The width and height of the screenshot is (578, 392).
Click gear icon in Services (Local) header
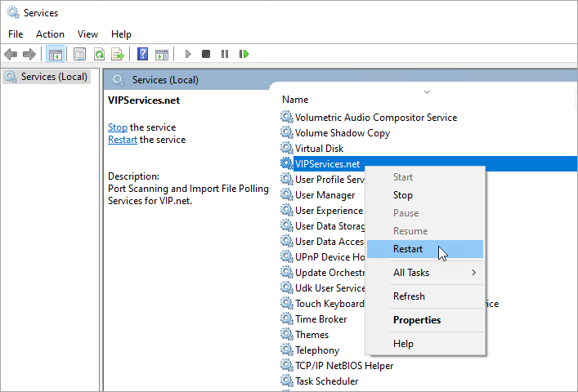coord(119,80)
